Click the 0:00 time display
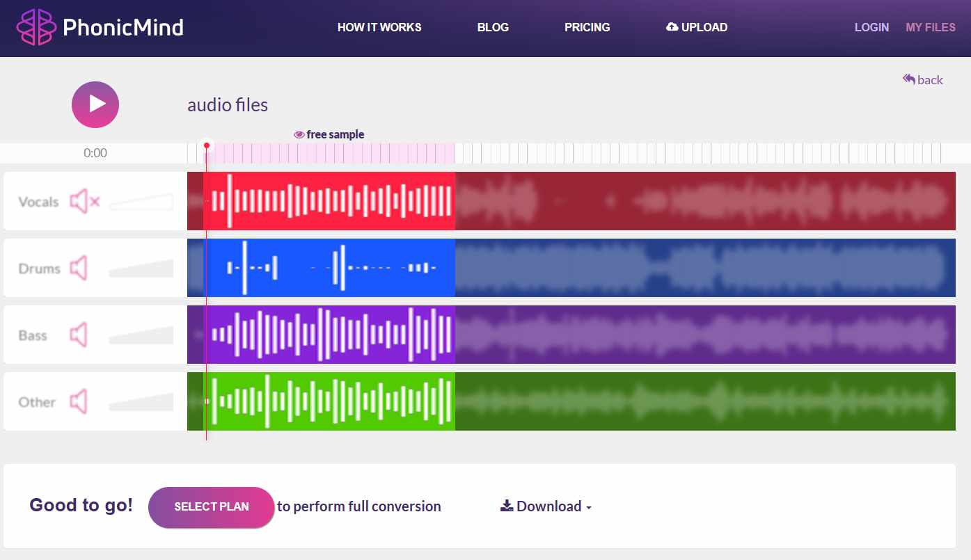The image size is (971, 560). click(x=95, y=153)
